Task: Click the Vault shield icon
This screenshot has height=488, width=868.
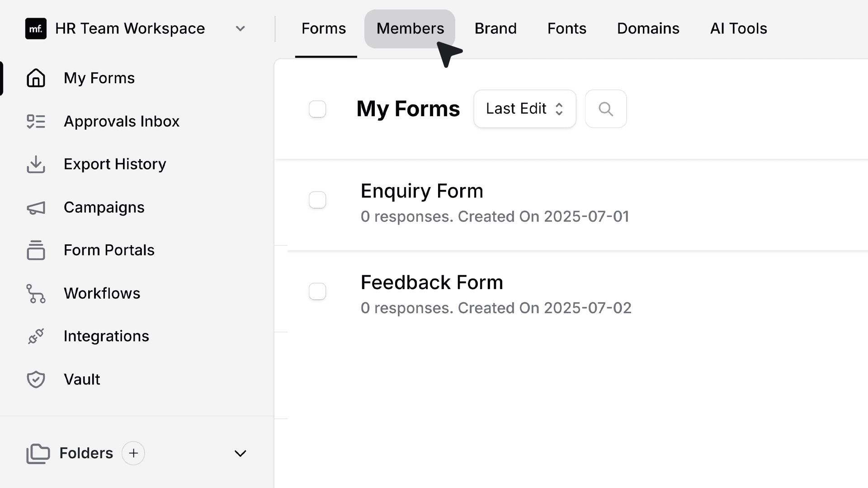Action: point(36,380)
